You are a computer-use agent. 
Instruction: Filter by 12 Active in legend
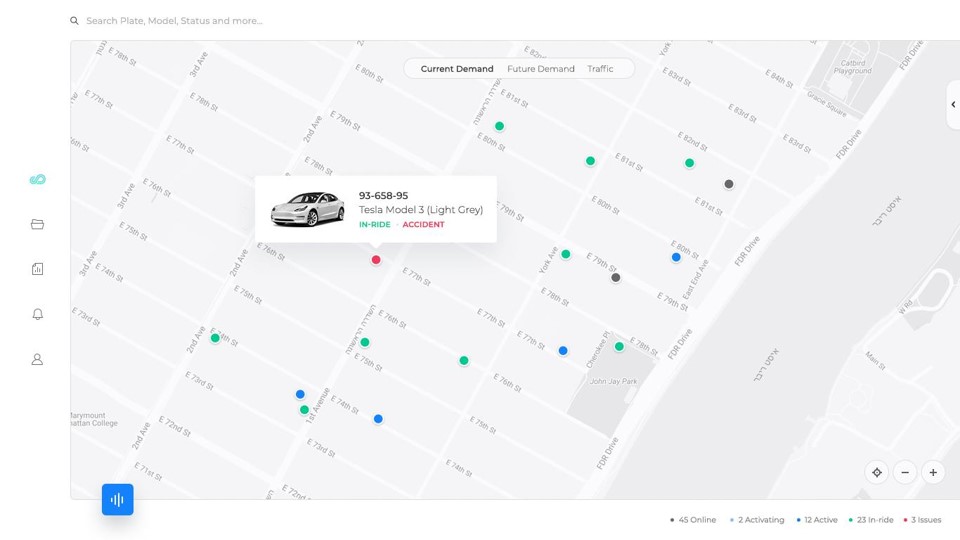(x=817, y=520)
